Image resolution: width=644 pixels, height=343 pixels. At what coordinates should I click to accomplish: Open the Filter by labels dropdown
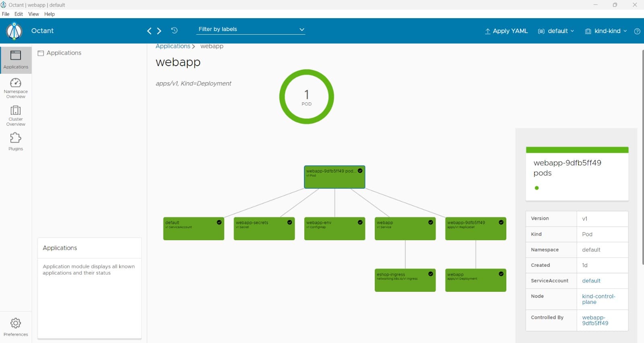tap(251, 29)
